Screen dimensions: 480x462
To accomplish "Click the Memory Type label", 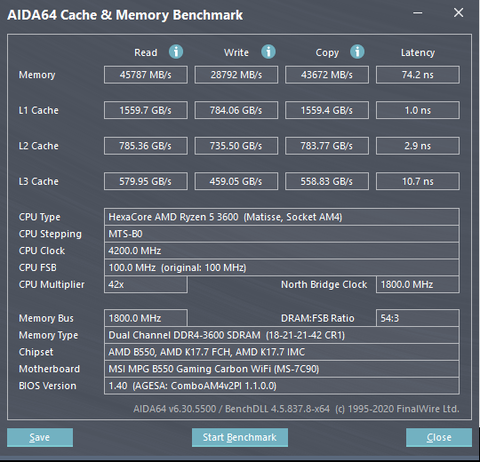I will [49, 336].
